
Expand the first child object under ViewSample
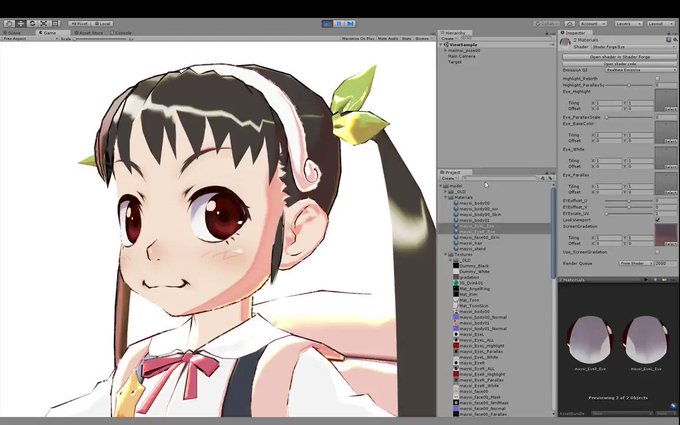pos(445,50)
